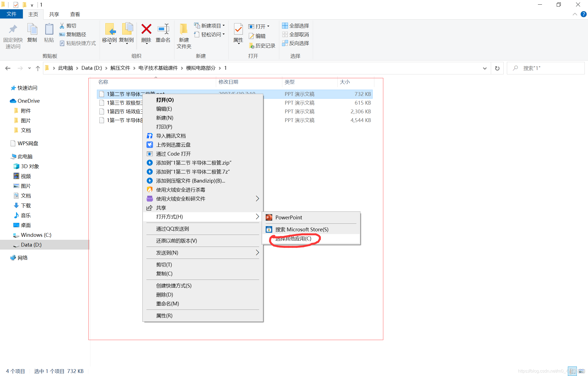Click the Edit pencil item in the ribbon

257,36
